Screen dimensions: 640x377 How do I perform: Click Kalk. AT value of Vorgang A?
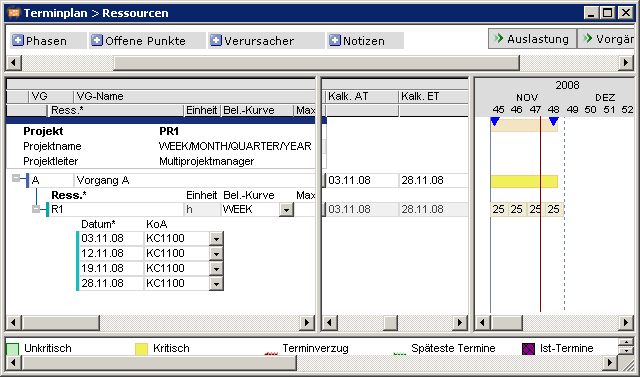point(361,180)
